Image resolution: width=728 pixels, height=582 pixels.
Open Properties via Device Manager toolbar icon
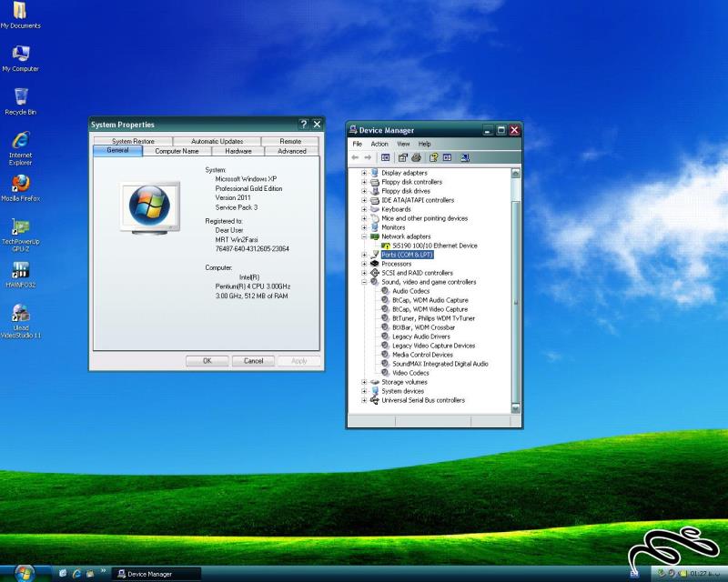402,158
